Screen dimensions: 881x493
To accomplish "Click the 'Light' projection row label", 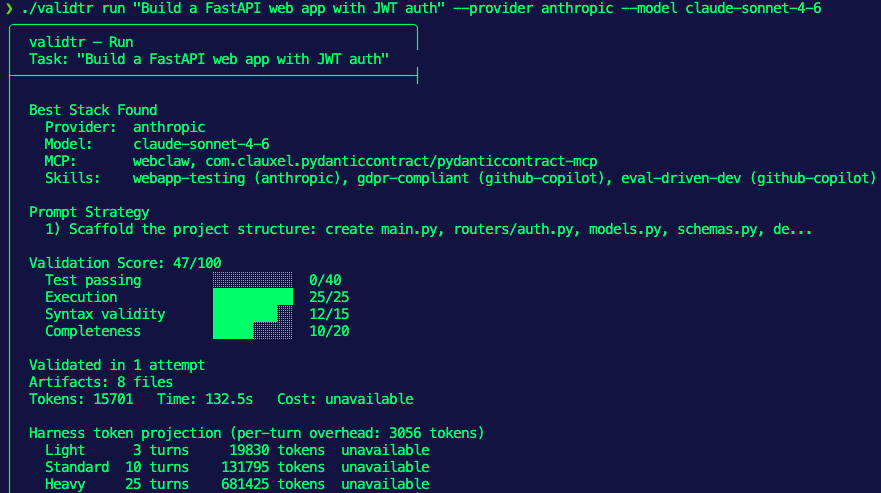I will (65, 450).
